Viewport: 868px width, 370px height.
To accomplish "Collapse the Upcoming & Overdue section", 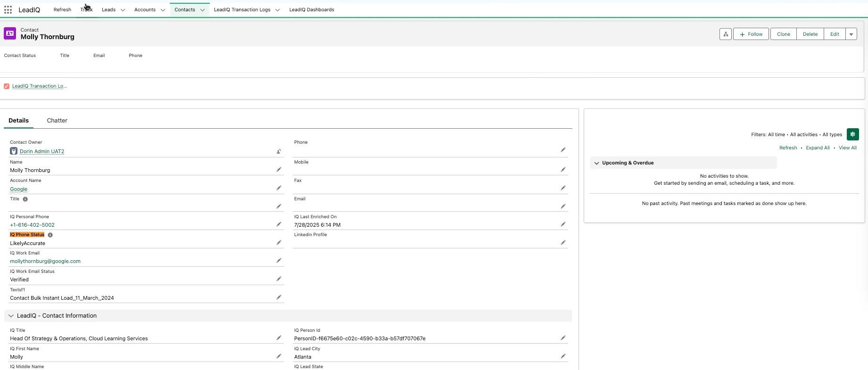I will tap(597, 163).
